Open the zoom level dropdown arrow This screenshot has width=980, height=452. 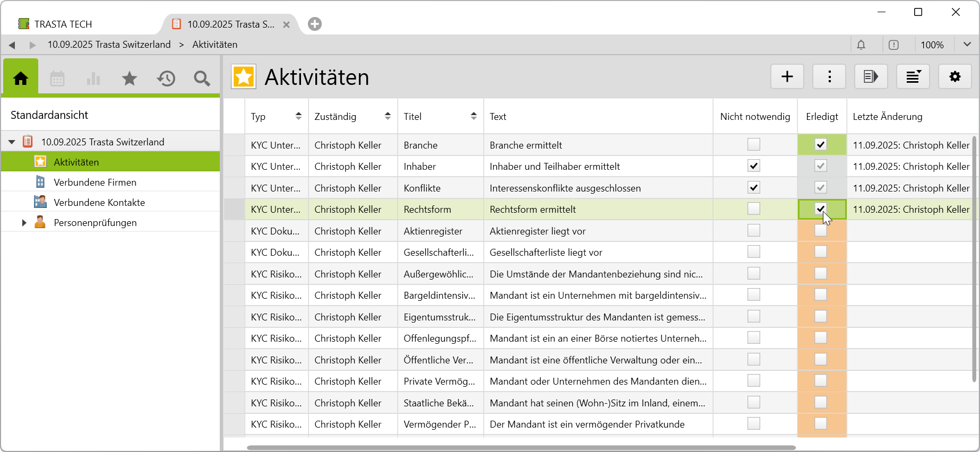(967, 45)
